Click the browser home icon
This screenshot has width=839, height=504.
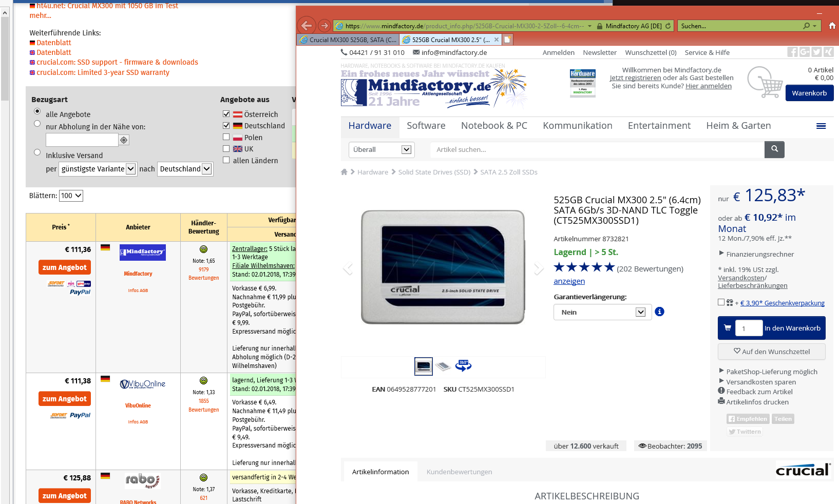[832, 26]
